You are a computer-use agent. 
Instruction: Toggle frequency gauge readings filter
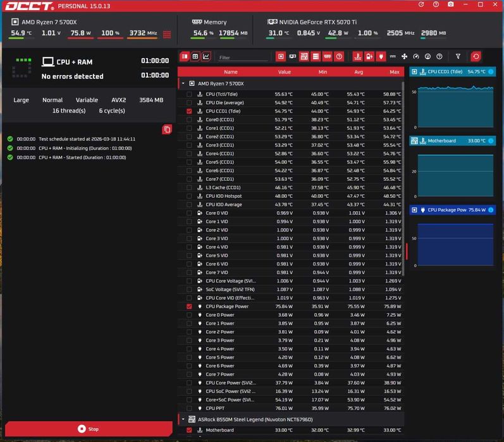pyautogui.click(x=416, y=56)
